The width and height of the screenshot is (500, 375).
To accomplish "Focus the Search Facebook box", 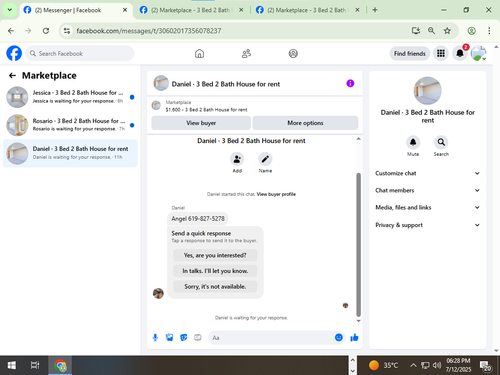I will [x=80, y=53].
